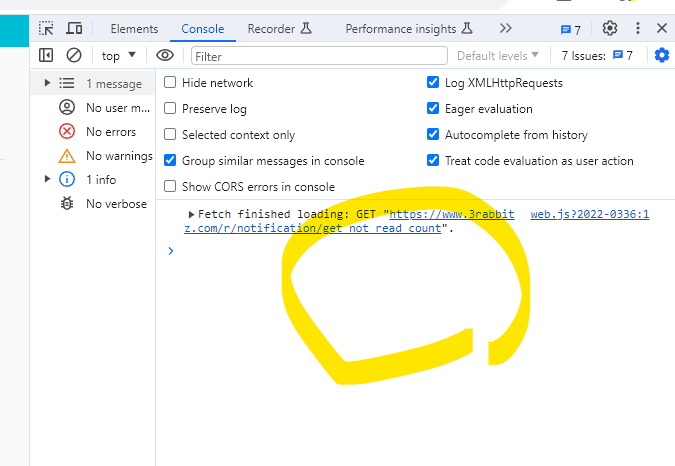Select the No warnings sidebar row

tap(93, 155)
